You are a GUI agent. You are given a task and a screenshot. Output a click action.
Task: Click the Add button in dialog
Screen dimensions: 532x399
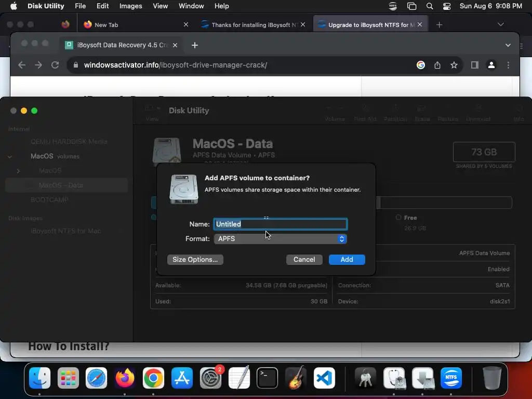tap(347, 260)
